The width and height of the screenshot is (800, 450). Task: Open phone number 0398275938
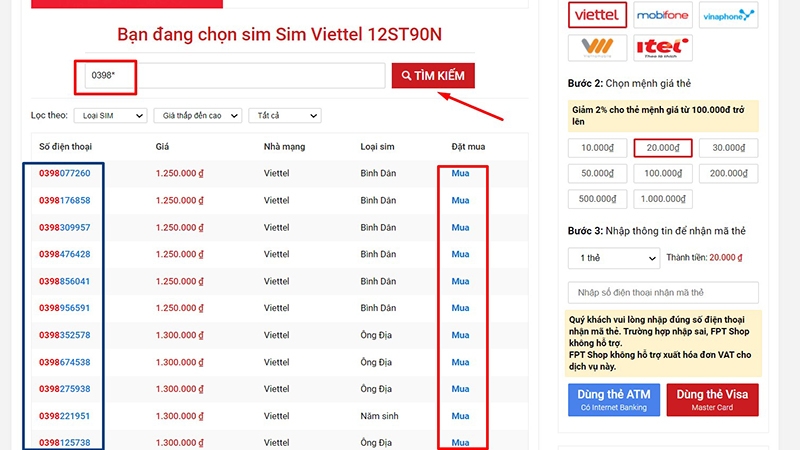(x=65, y=389)
